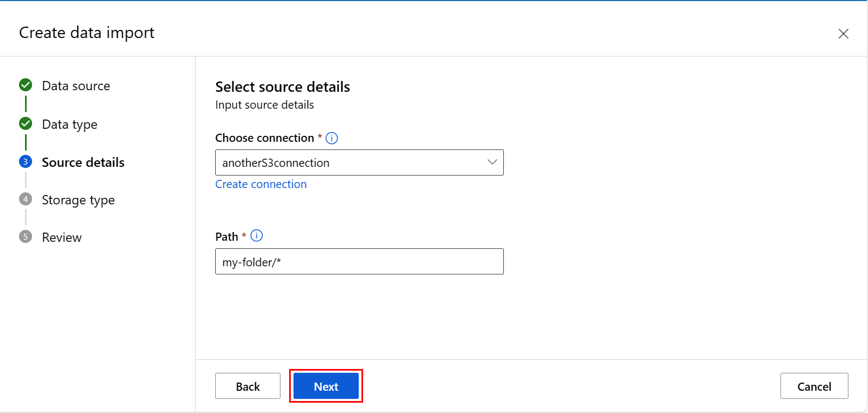Close the Create data import dialog
Viewport: 868px width, 413px height.
[843, 34]
